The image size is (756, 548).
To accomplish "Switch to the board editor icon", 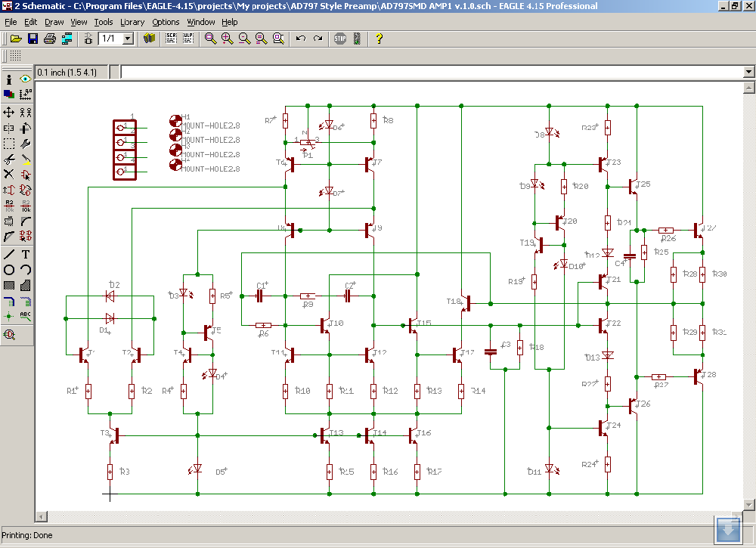I will 88,39.
